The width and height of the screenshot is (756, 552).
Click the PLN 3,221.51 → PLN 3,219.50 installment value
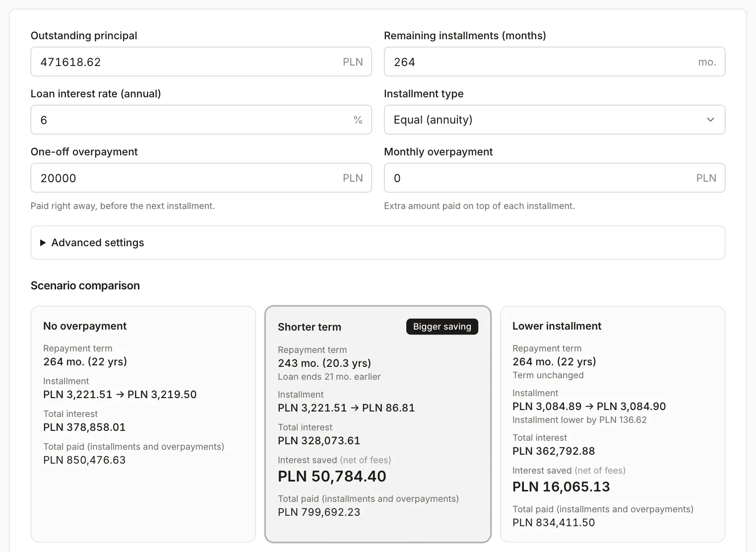click(x=120, y=395)
